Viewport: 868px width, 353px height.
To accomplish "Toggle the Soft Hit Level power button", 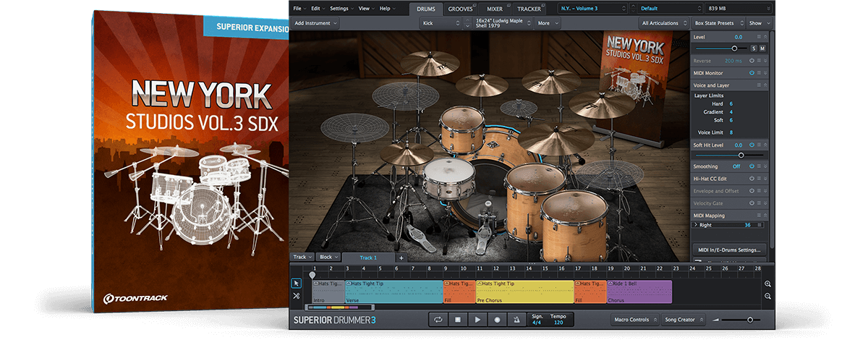I will point(752,145).
